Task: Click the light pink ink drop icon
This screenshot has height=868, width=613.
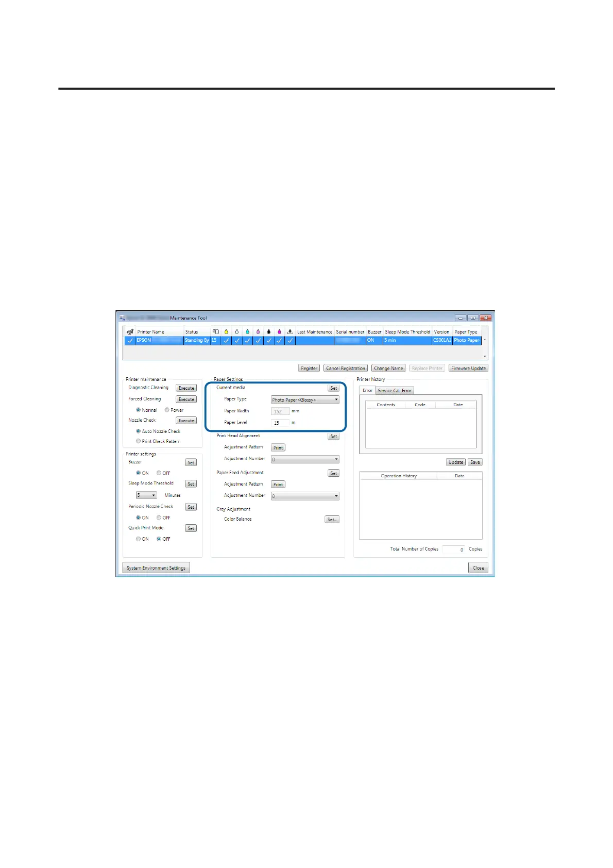Action: pyautogui.click(x=258, y=331)
